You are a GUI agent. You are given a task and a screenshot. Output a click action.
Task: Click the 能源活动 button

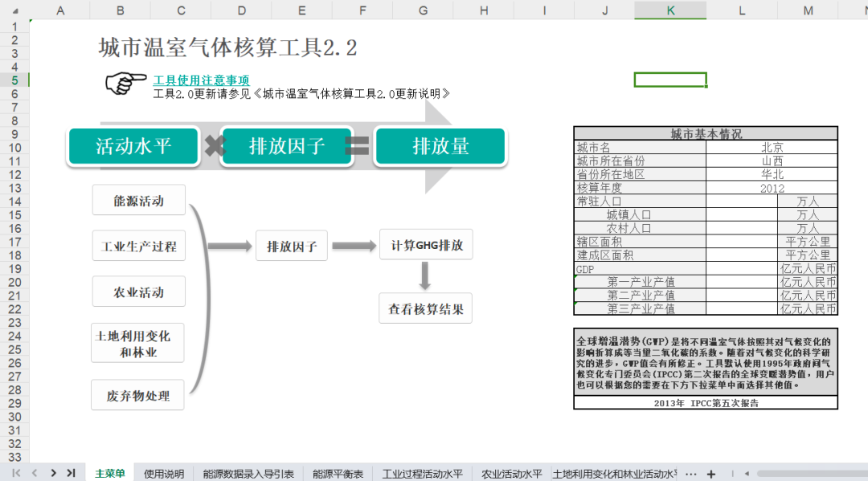138,201
